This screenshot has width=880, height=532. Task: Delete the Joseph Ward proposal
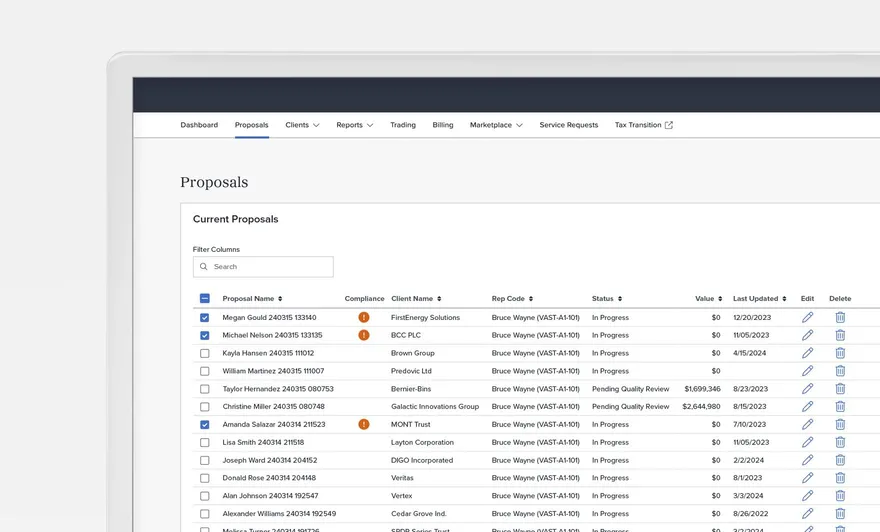pos(840,460)
